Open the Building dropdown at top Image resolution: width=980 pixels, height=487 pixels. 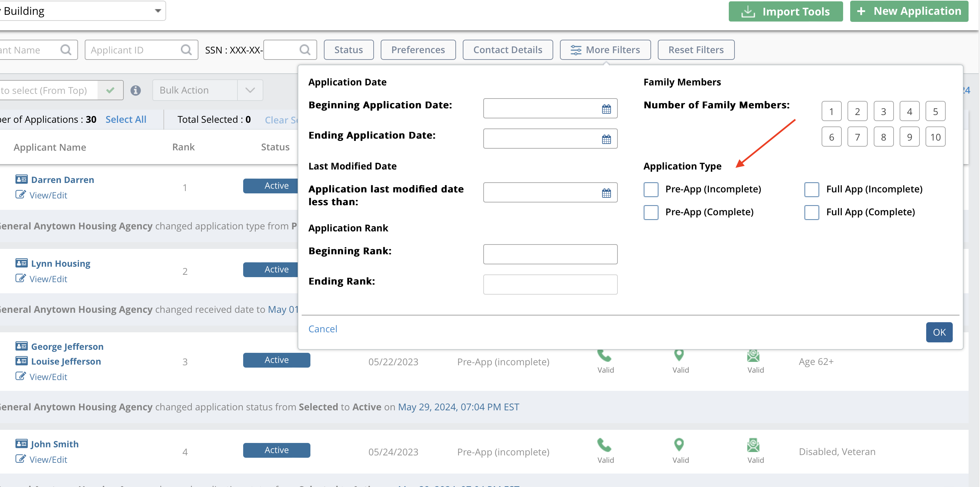click(157, 11)
